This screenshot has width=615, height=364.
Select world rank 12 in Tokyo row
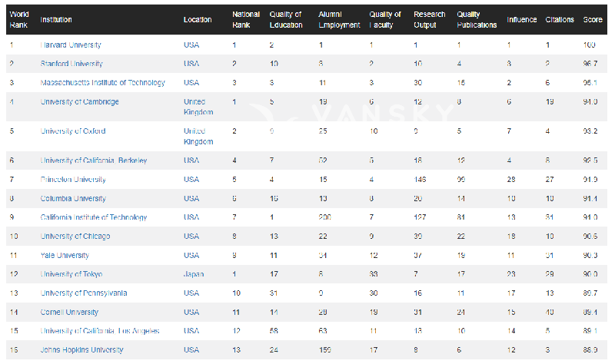pyautogui.click(x=14, y=274)
